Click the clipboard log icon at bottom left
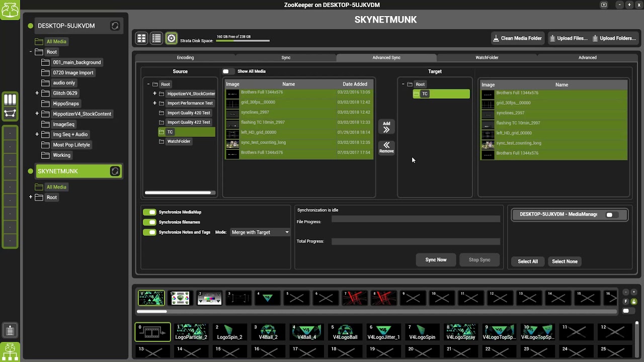Image resolution: width=644 pixels, height=362 pixels. click(10, 330)
